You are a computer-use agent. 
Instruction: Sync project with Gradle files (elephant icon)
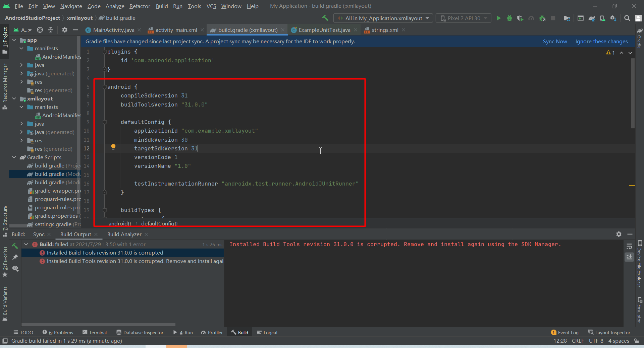pos(592,18)
